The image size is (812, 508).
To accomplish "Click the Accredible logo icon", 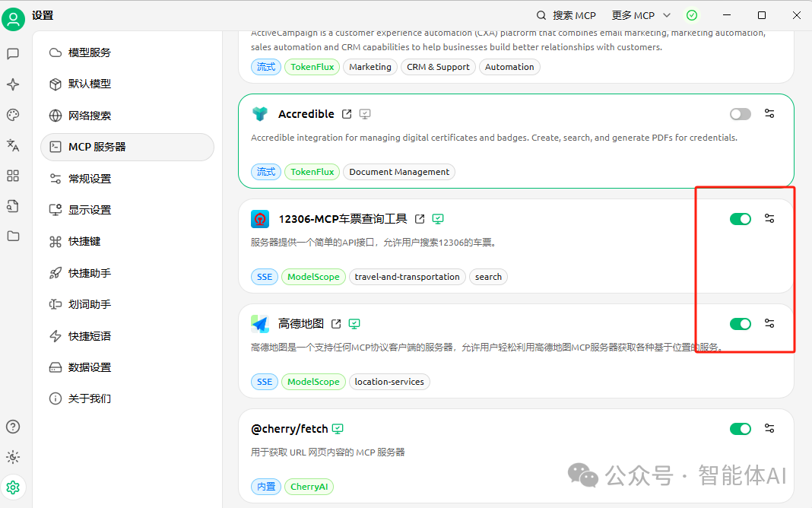I will pos(260,114).
